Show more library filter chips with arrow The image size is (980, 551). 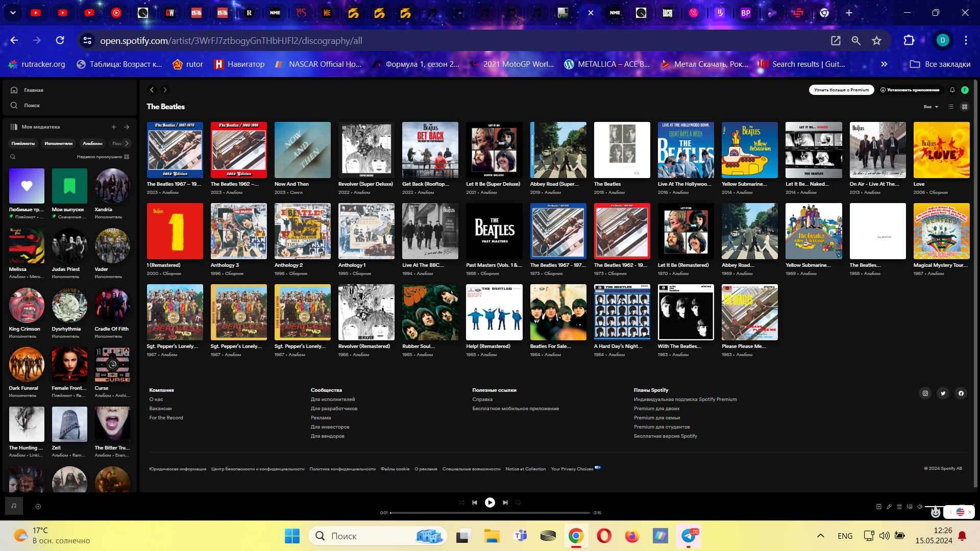127,143
